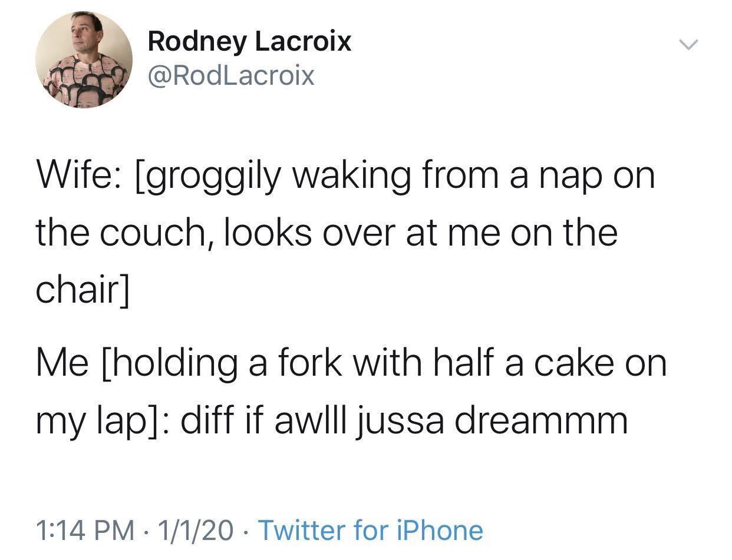Screen dimensions: 732x560
Task: Click the word "chair]" in the tweet
Action: click(82, 289)
